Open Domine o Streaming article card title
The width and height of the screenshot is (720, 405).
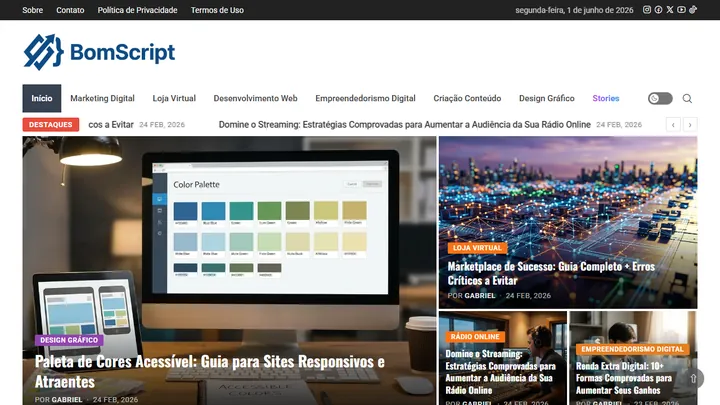(500, 372)
